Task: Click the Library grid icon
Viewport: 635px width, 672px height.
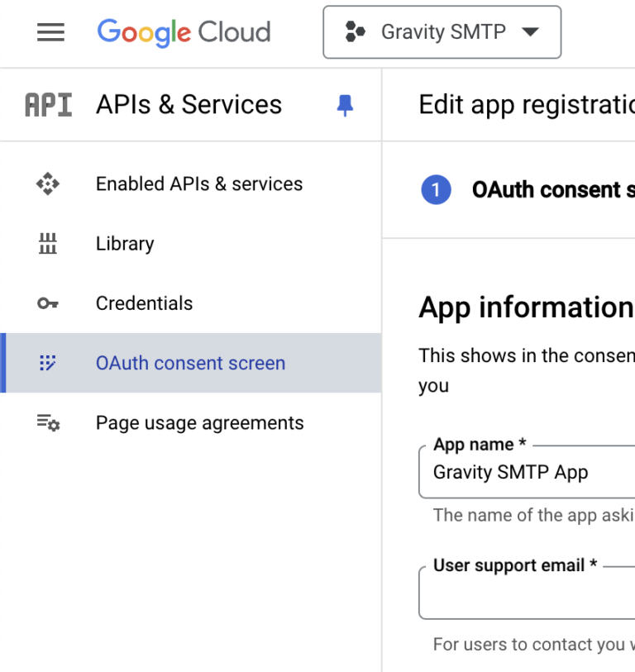Action: [x=50, y=243]
